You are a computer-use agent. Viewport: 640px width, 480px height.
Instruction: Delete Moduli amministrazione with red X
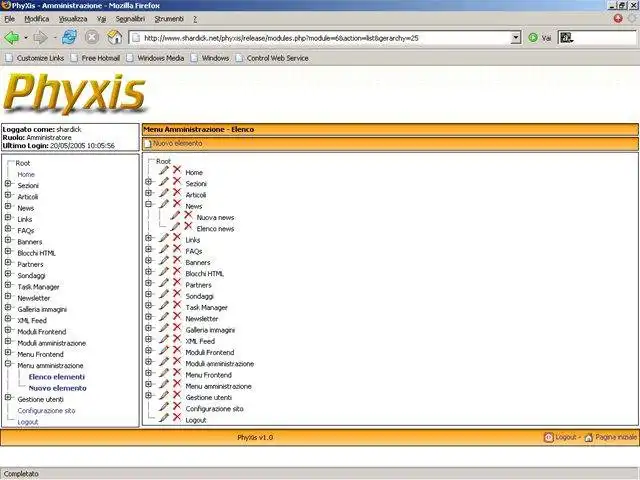coord(177,361)
